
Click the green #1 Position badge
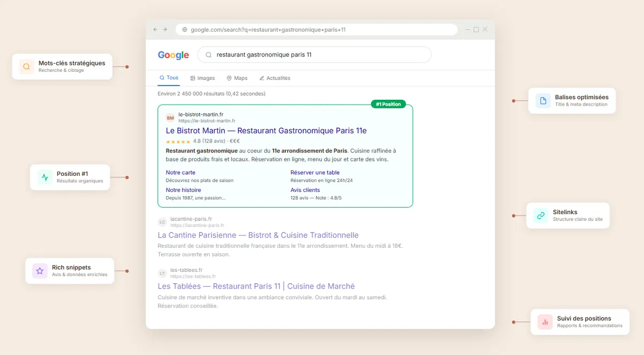[389, 104]
